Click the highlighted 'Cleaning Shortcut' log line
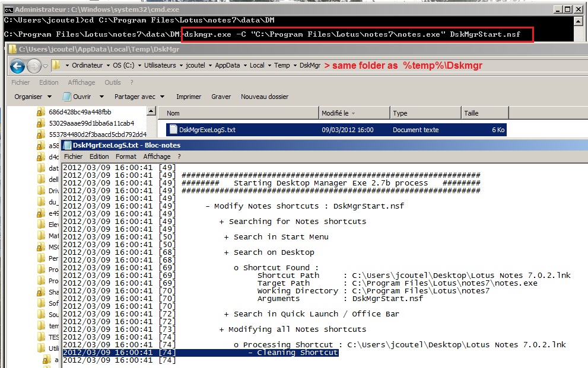Viewport: 588px width, 368px height. click(201, 353)
